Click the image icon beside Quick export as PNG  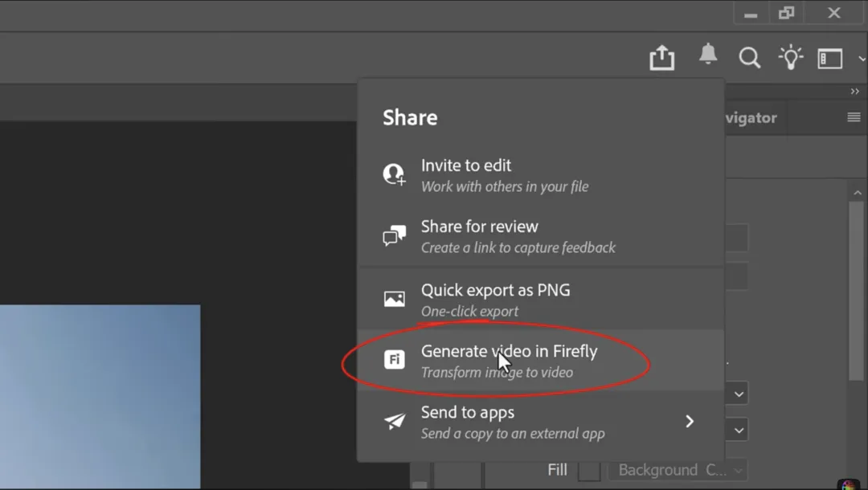394,298
